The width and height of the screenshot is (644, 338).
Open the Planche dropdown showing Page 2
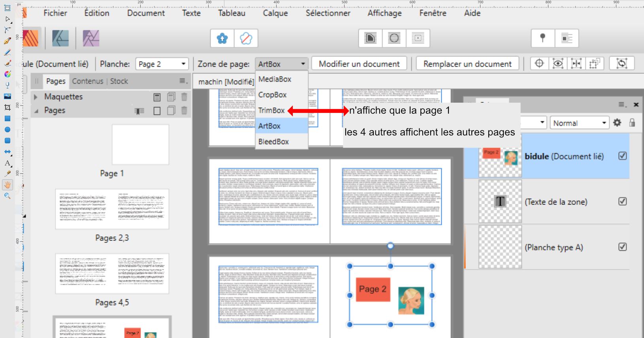[x=162, y=64]
